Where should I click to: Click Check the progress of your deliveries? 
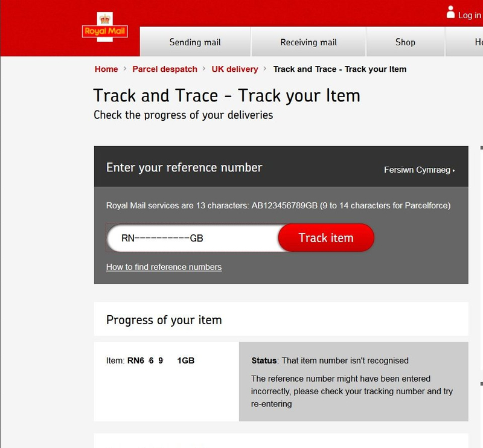pos(184,115)
